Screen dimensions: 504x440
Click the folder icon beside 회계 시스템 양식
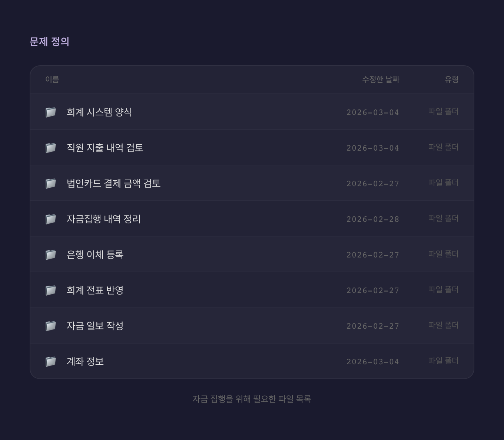pos(51,112)
